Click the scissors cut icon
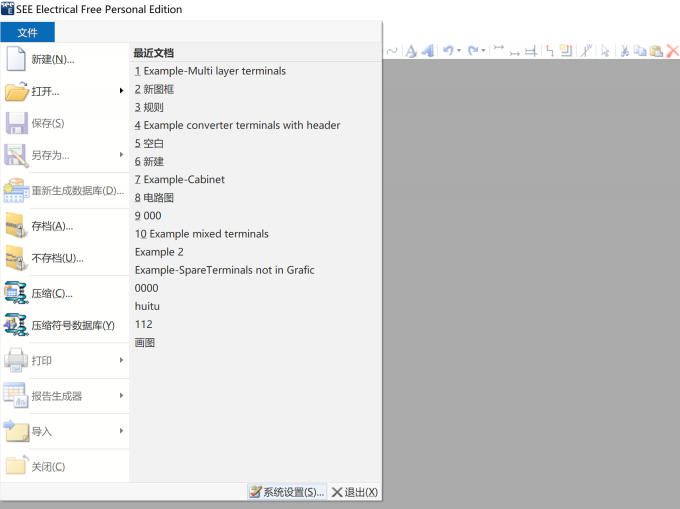Screen dimensions: 680x509 click(x=624, y=51)
